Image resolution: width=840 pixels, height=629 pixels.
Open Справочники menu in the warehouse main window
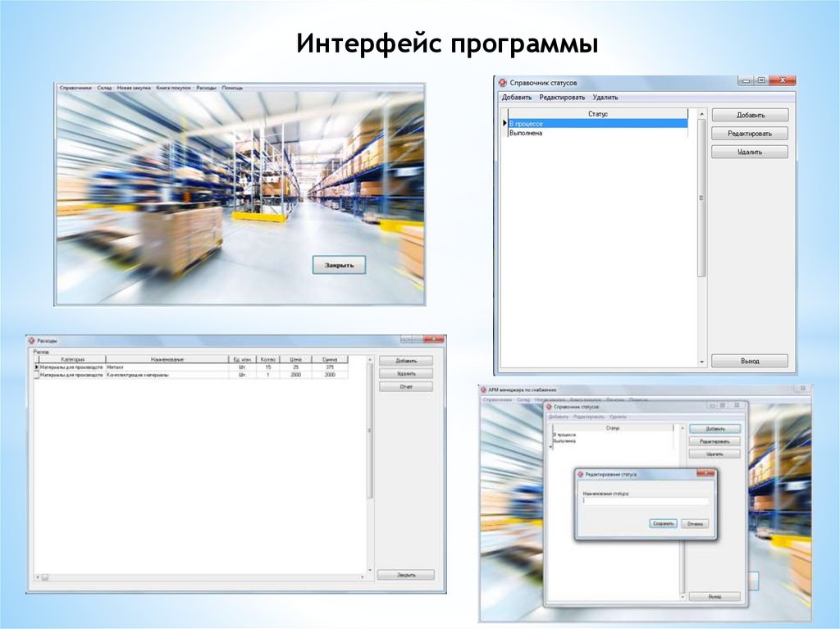[x=75, y=88]
